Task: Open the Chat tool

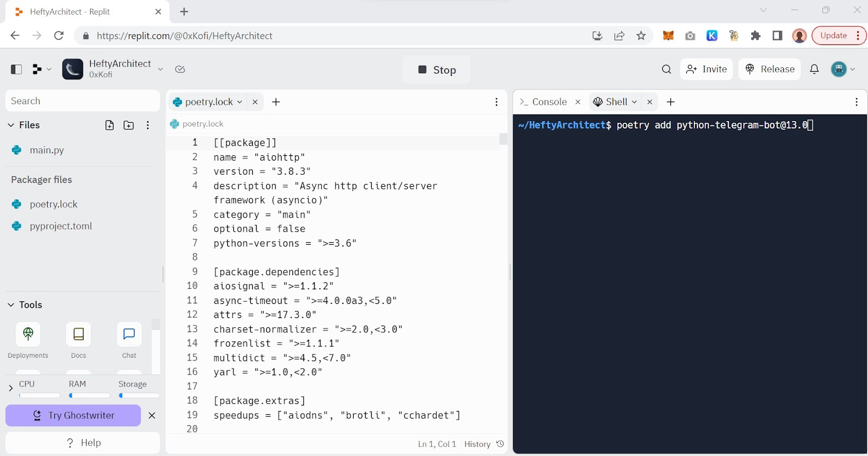Action: 129,334
